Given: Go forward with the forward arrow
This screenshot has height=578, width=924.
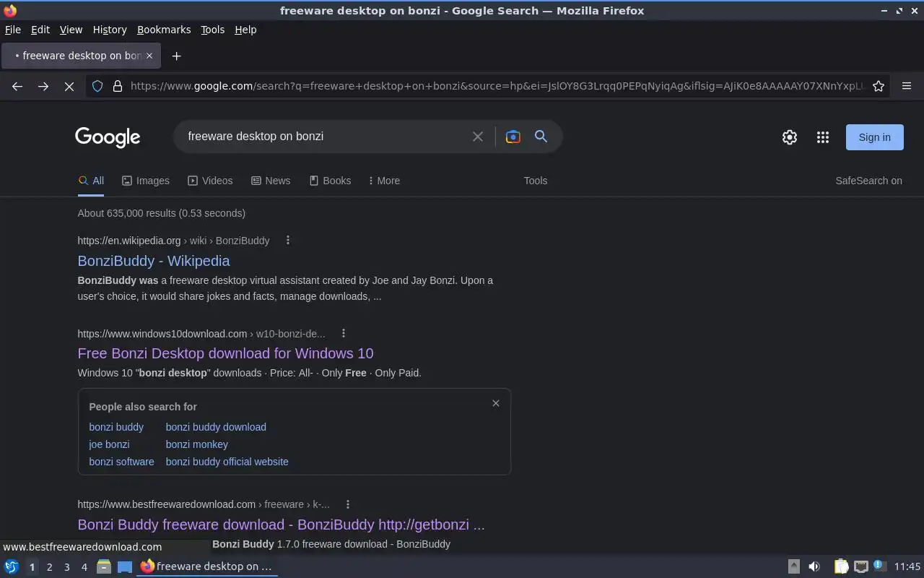Looking at the screenshot, I should point(43,86).
